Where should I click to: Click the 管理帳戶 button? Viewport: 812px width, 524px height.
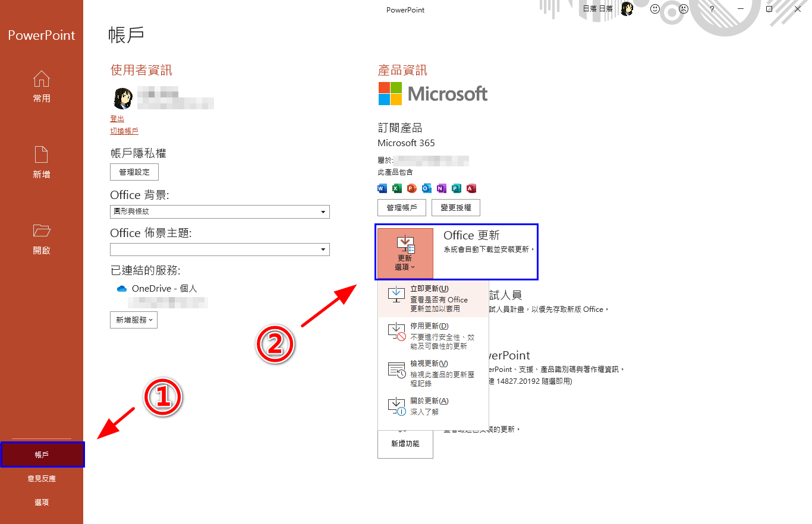click(402, 208)
